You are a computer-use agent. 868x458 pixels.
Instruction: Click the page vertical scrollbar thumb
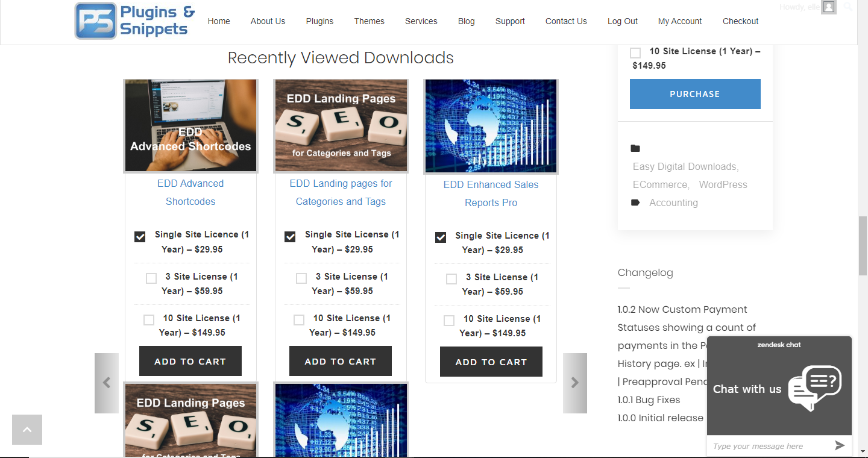coord(863,245)
